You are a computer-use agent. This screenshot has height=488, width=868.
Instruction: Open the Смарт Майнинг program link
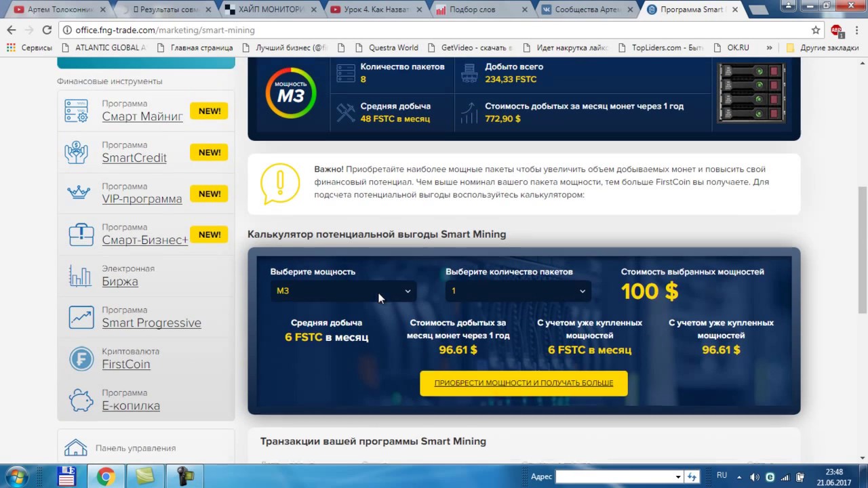pyautogui.click(x=142, y=116)
